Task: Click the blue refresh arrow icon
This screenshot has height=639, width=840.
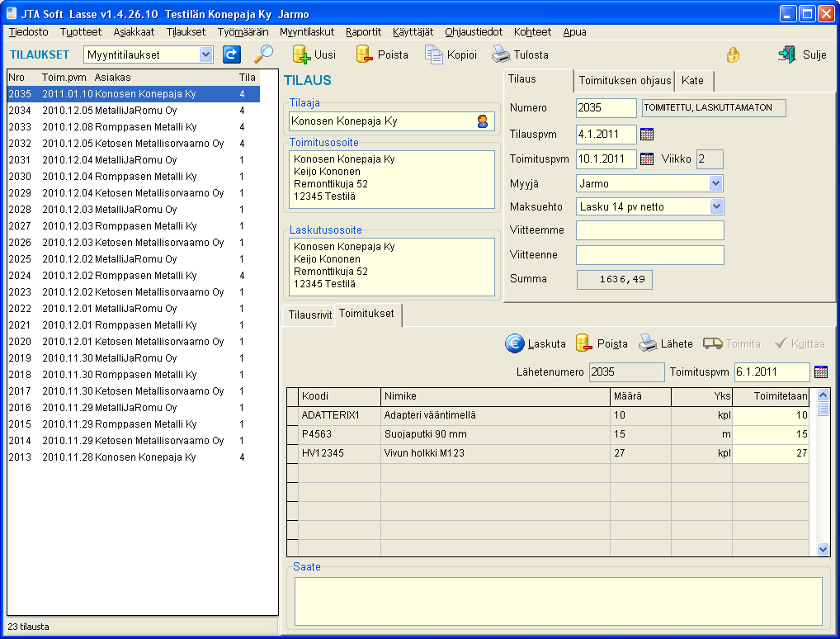Action: (232, 54)
